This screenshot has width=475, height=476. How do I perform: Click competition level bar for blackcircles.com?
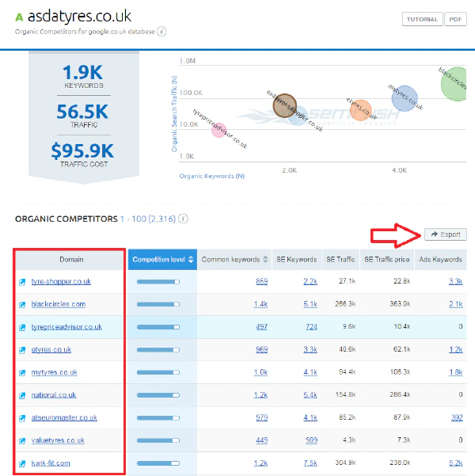158,304
